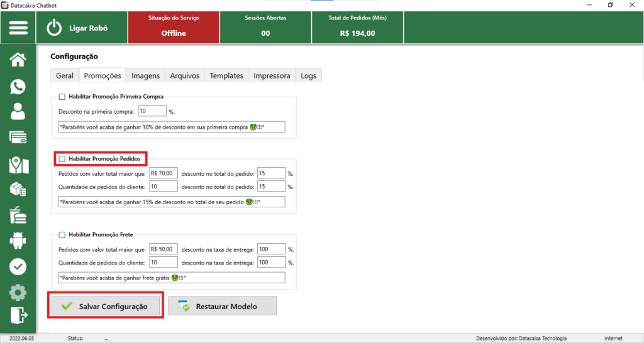Open the map location icon in sidebar
This screenshot has width=644, height=343.
coord(19,165)
